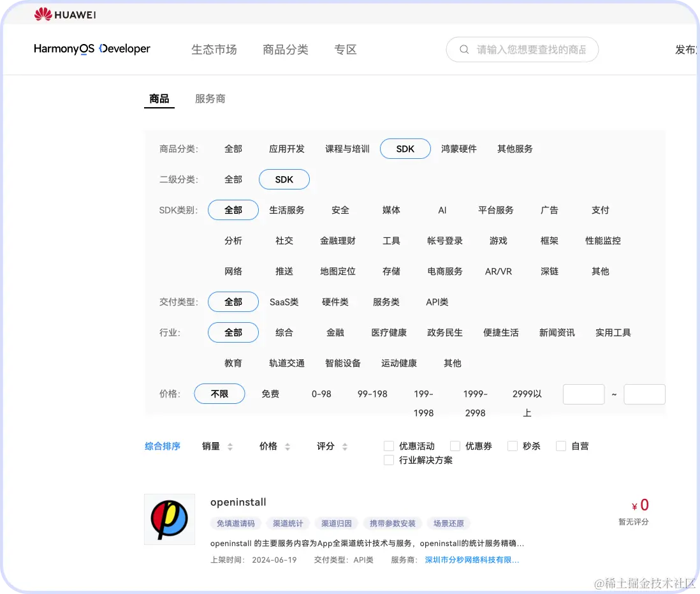Check the 自营 filter box
The width and height of the screenshot is (700, 594).
point(561,446)
